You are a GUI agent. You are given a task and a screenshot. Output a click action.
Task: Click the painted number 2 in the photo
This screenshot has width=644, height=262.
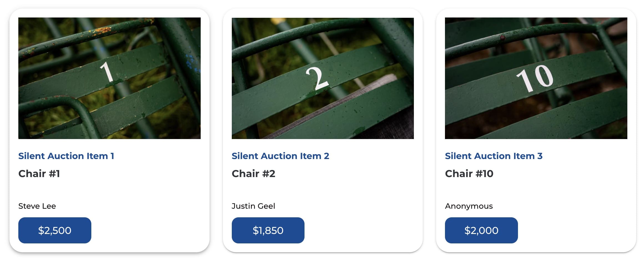pyautogui.click(x=318, y=79)
